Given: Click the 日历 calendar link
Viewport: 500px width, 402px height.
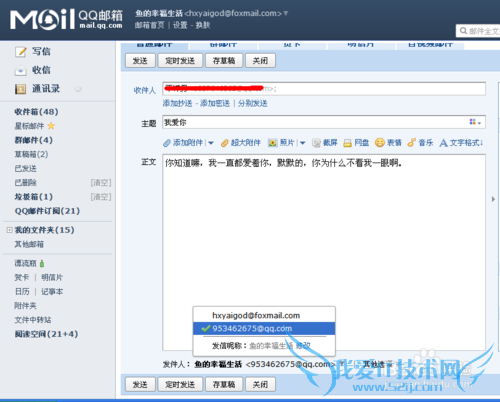Looking at the screenshot, I should coord(22,292).
